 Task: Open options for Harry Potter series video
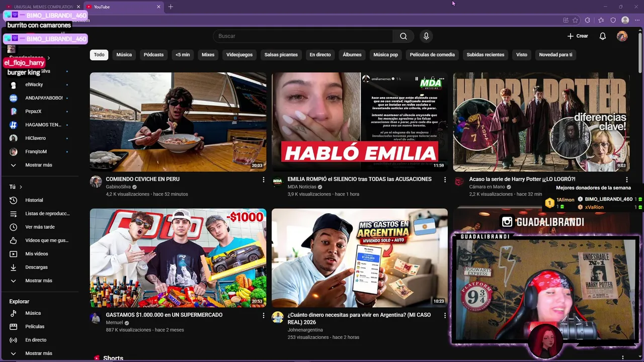pos(626,179)
